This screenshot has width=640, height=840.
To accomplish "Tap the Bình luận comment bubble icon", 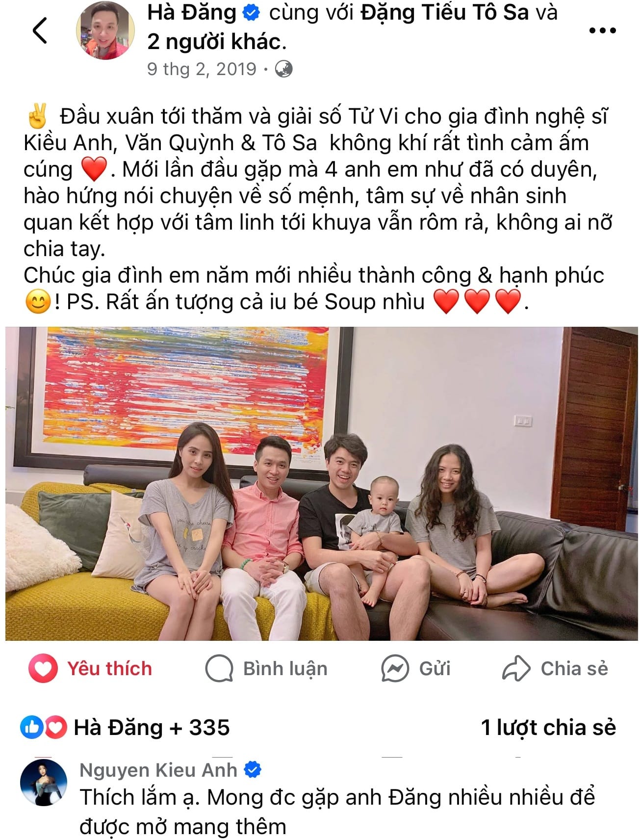I will click(x=219, y=668).
